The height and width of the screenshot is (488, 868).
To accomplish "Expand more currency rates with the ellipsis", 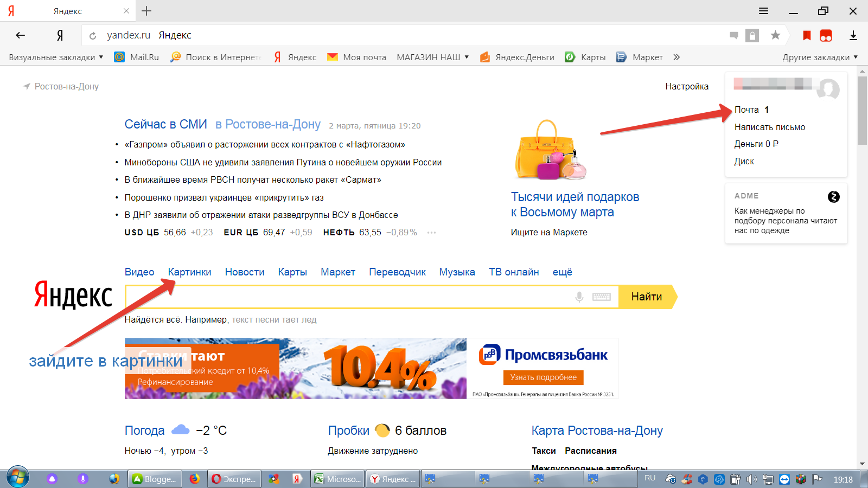I will point(431,233).
